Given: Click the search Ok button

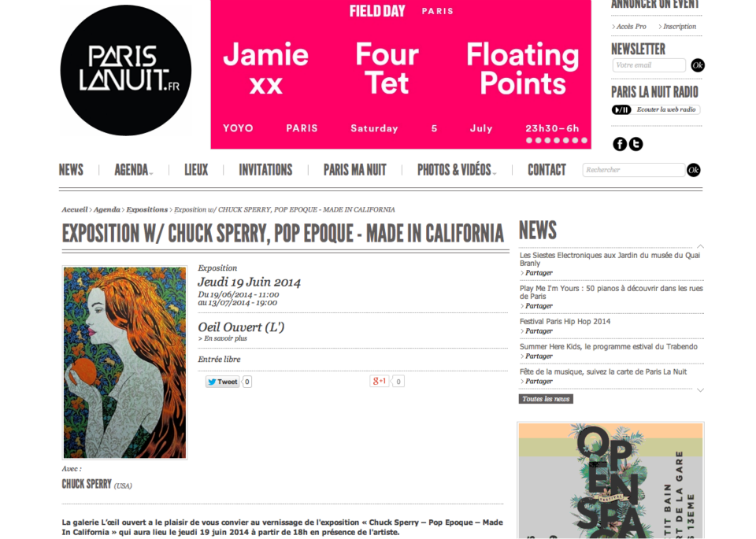Looking at the screenshot, I should pos(693,170).
